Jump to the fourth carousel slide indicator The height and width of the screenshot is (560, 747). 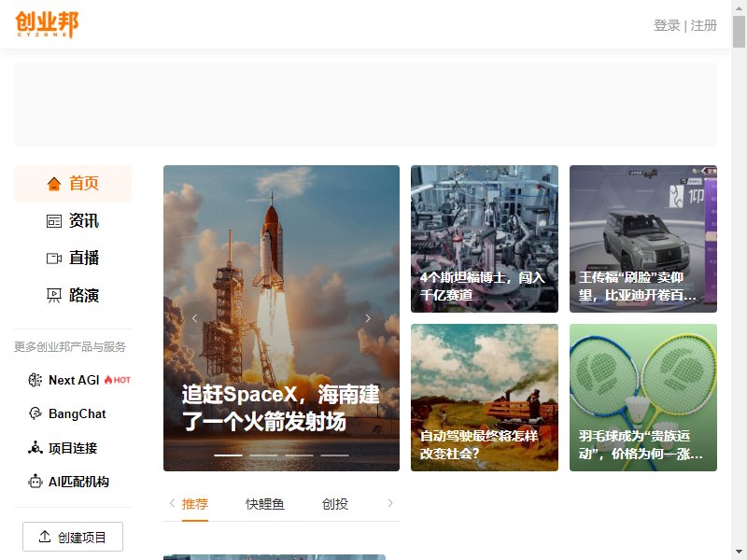[x=334, y=455]
